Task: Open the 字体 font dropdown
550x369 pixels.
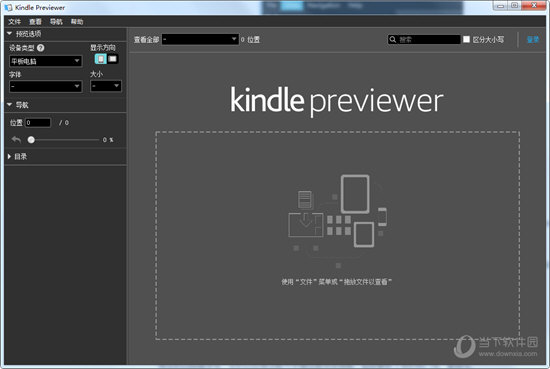Action: click(x=46, y=86)
